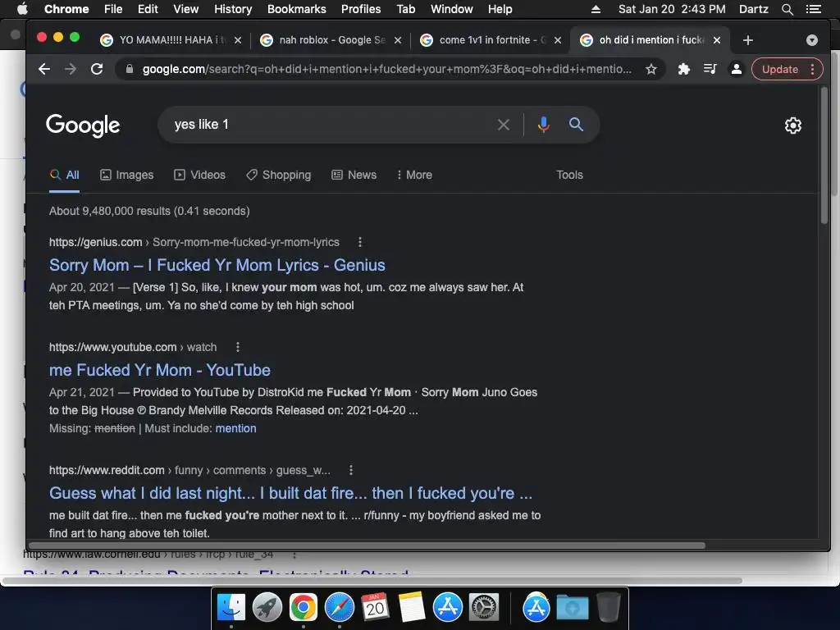Screen dimensions: 840x630
Task: Go back with the browser back arrow
Action: click(44, 69)
